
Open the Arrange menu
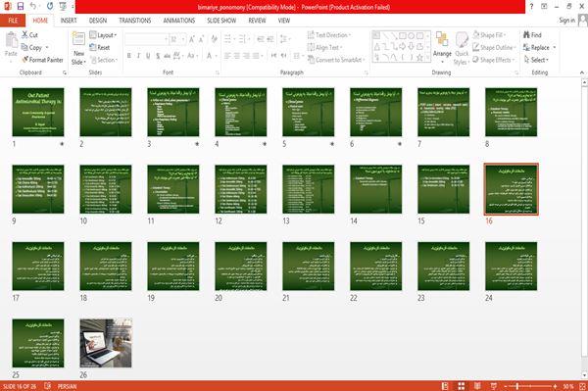tap(442, 48)
